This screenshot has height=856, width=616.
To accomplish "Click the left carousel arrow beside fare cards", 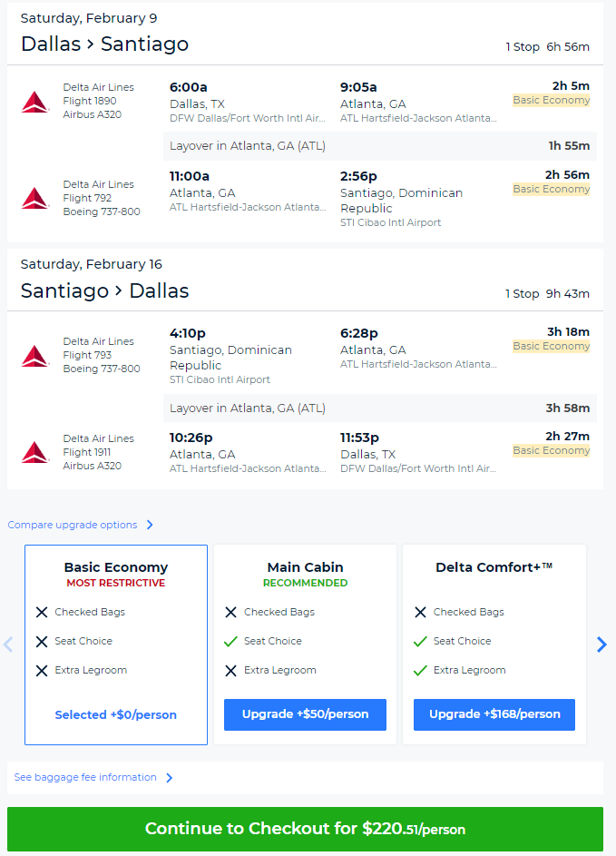I will pyautogui.click(x=8, y=644).
